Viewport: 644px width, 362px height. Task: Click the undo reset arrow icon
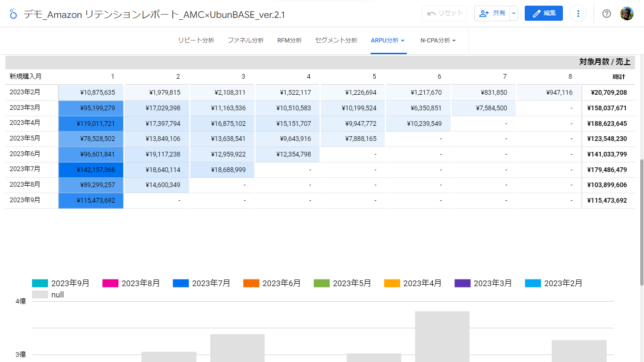[432, 13]
